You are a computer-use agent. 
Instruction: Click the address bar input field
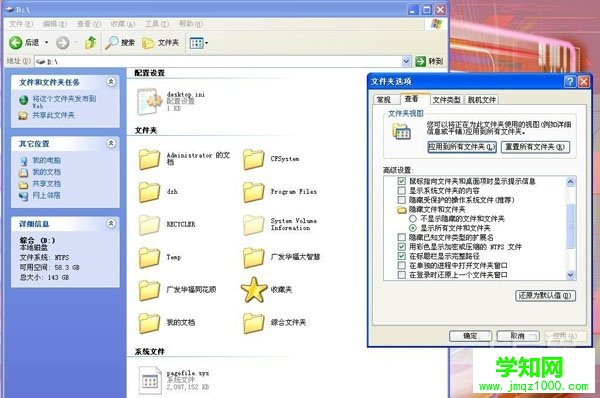[218, 61]
